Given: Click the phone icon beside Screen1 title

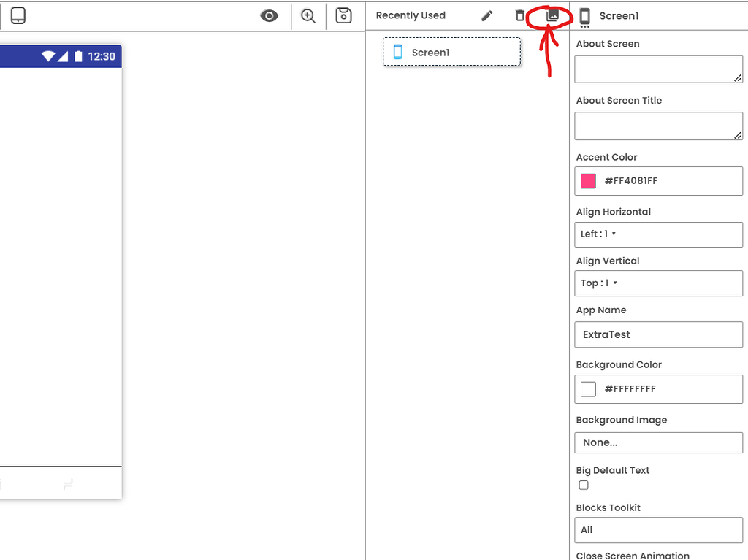Looking at the screenshot, I should [584, 16].
